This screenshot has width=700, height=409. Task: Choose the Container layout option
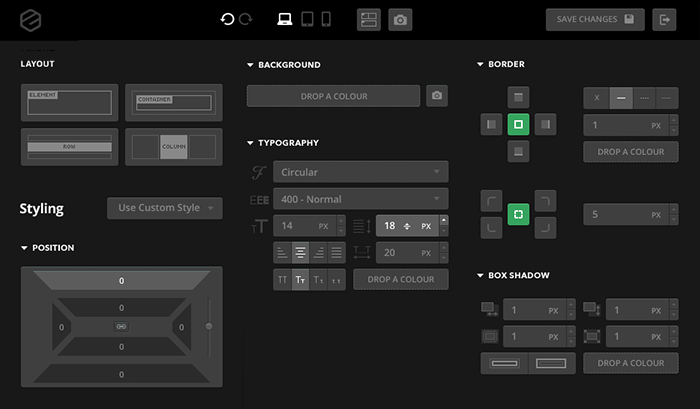pyautogui.click(x=174, y=103)
